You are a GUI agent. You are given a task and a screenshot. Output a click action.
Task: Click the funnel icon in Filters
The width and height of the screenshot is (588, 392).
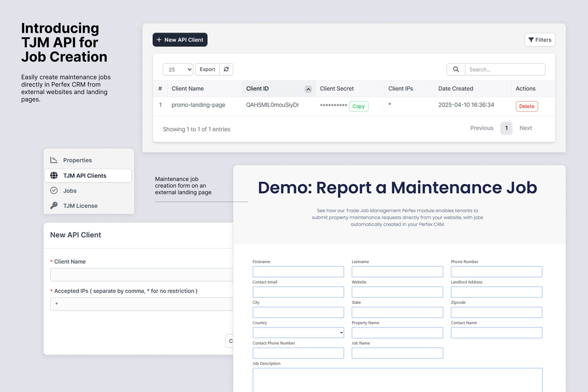click(531, 40)
